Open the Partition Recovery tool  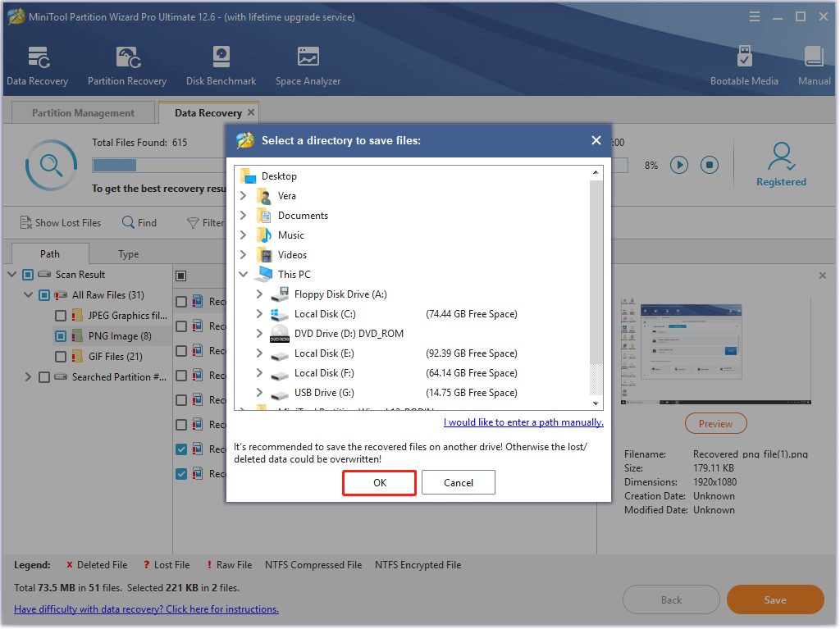127,66
